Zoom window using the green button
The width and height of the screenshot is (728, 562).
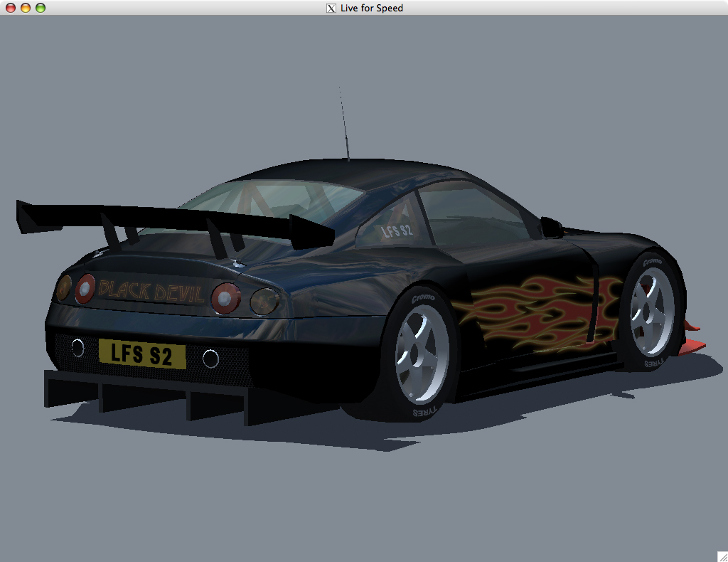tap(41, 8)
